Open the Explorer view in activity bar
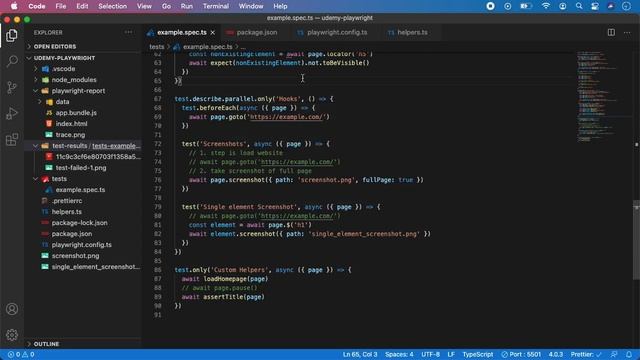 pos(12,36)
